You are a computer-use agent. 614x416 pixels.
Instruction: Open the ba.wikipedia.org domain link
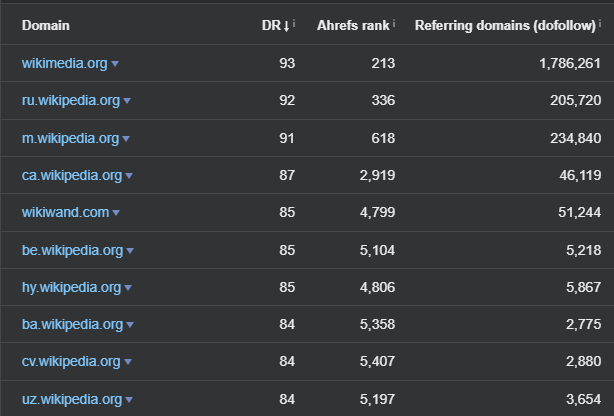click(72, 324)
